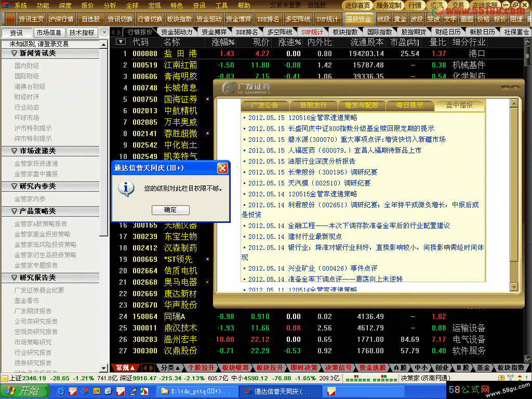Open the 系统 menu
The width and height of the screenshot is (532, 399).
[x=20, y=5]
